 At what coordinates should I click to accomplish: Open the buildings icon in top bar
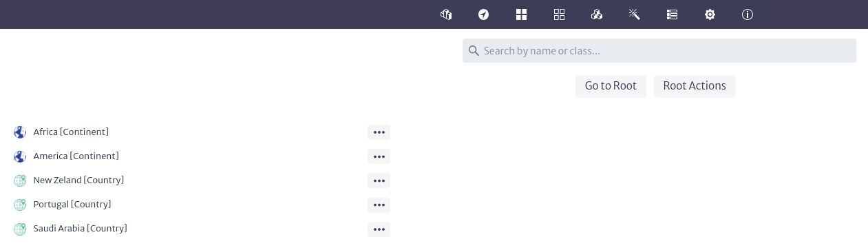point(446,14)
